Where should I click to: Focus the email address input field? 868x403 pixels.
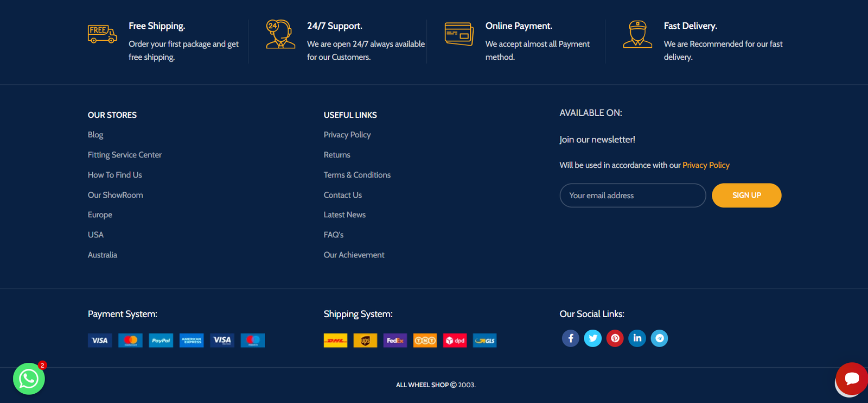coord(632,196)
